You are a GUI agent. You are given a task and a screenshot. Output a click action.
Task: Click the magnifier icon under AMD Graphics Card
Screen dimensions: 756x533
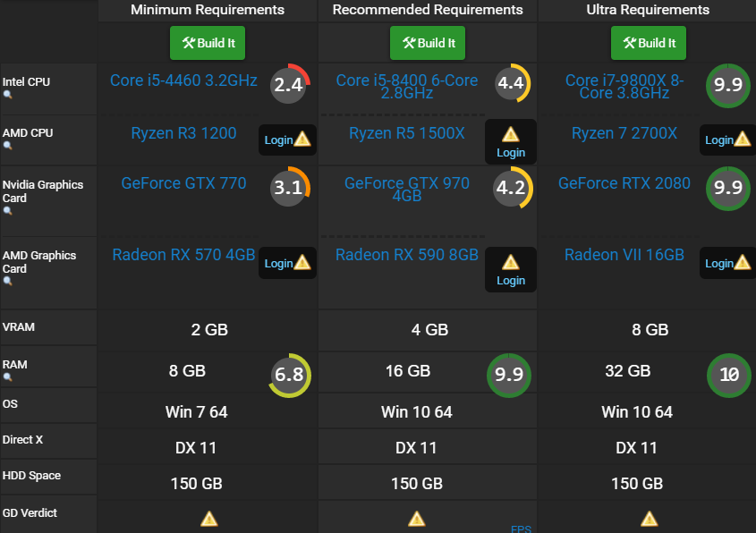[x=8, y=281]
